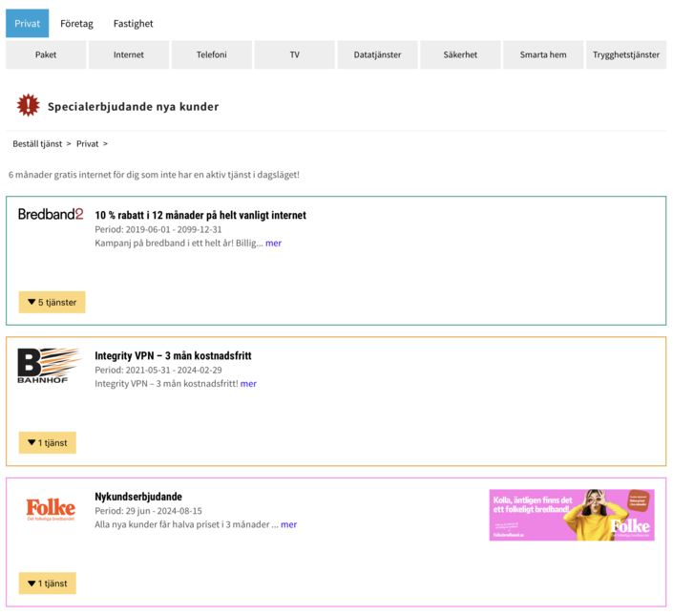Viewport: 673px width, 616px height.
Task: Switch to the Företag tab
Action: (x=76, y=23)
